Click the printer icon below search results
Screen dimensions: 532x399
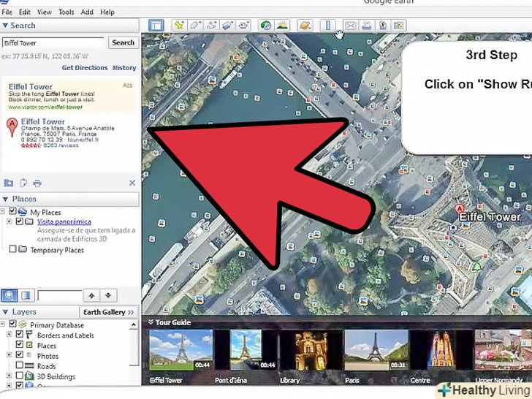37,183
